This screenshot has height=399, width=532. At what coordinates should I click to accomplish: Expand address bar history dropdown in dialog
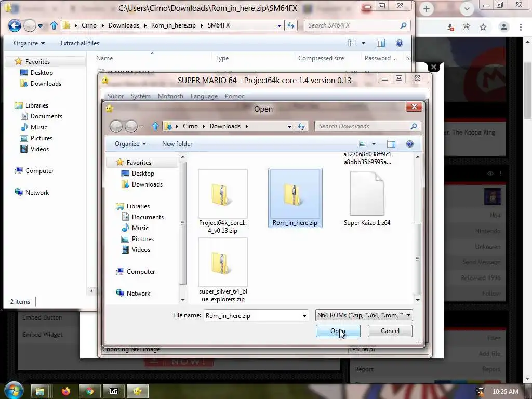pyautogui.click(x=289, y=126)
